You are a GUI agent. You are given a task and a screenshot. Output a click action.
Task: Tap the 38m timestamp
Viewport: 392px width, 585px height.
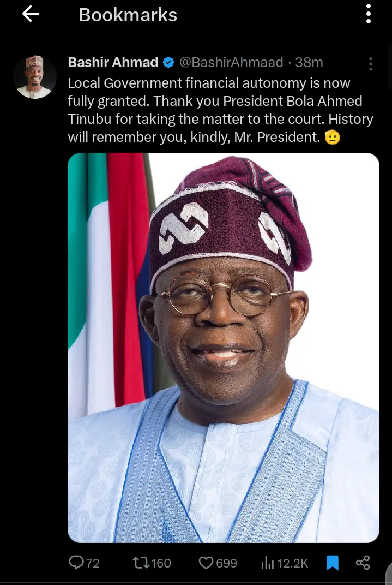coord(309,62)
